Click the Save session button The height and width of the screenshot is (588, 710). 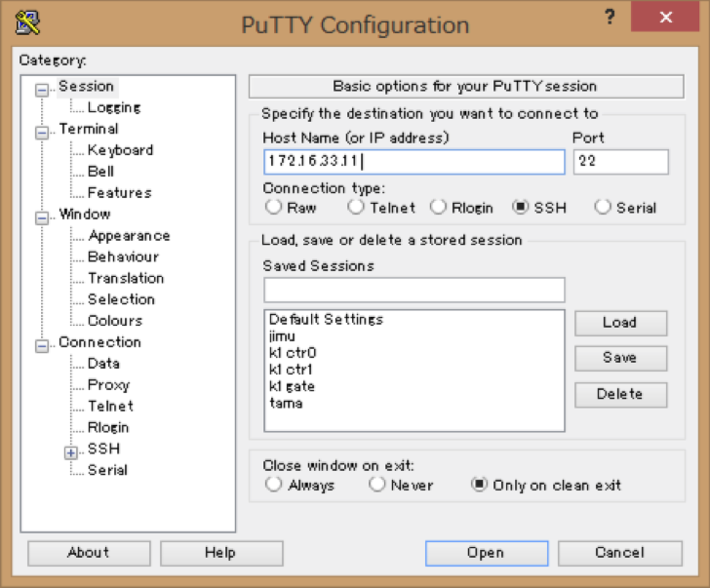(x=620, y=358)
